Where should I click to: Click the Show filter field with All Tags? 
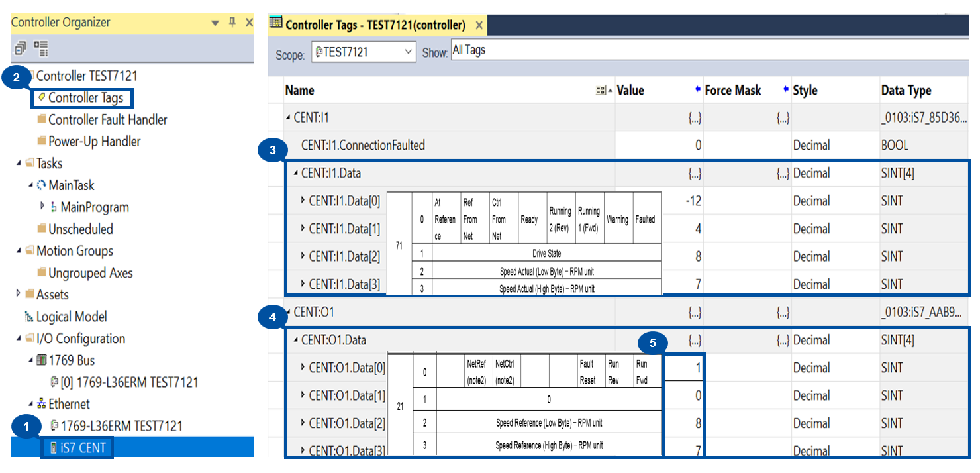709,50
